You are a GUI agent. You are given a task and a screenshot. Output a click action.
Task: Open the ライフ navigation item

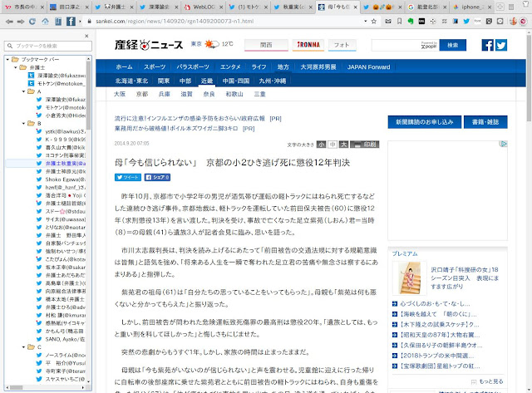click(x=259, y=66)
